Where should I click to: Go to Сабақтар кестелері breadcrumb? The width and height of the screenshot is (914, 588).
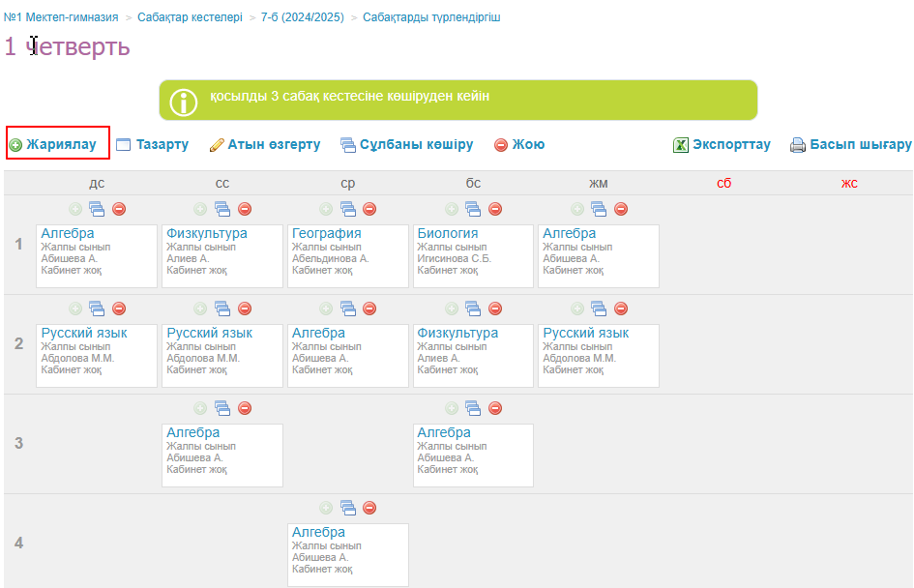190,17
